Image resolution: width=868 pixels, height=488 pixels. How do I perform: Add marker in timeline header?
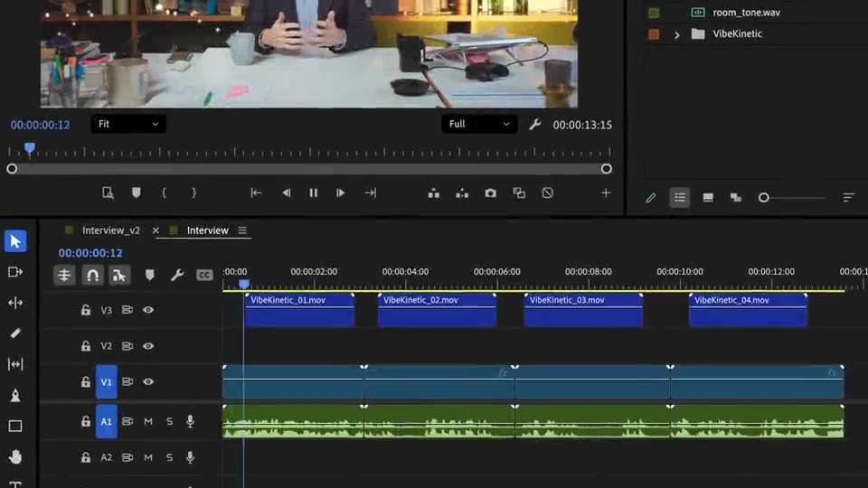[x=149, y=275]
